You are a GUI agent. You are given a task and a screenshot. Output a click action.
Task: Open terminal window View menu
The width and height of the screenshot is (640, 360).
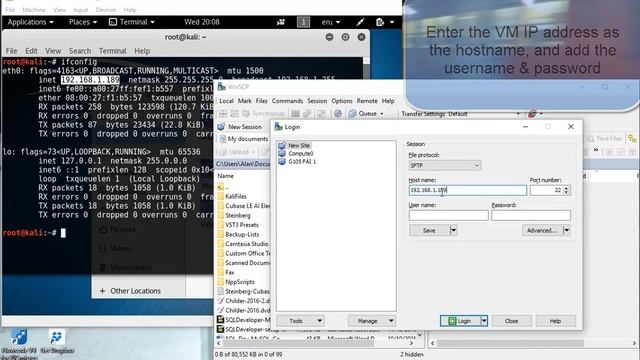click(x=53, y=51)
